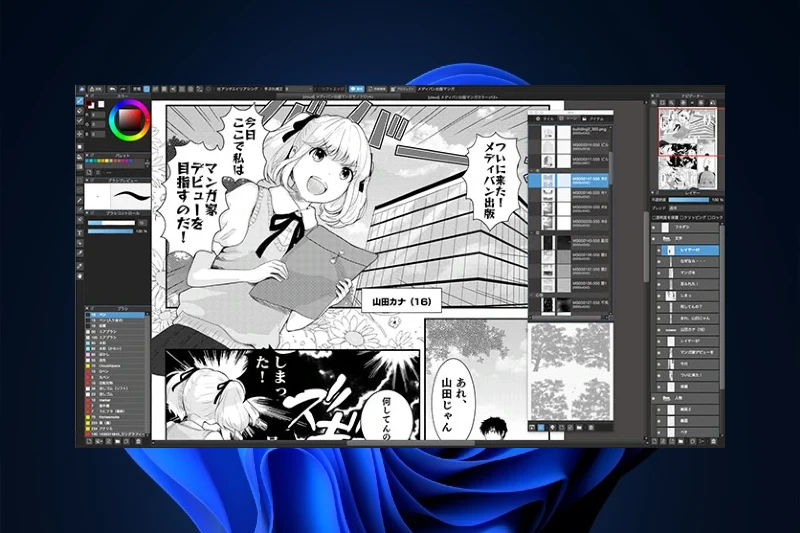Toggle the 透明度を保護 checkbox
This screenshot has height=533, width=800.
coord(655,215)
